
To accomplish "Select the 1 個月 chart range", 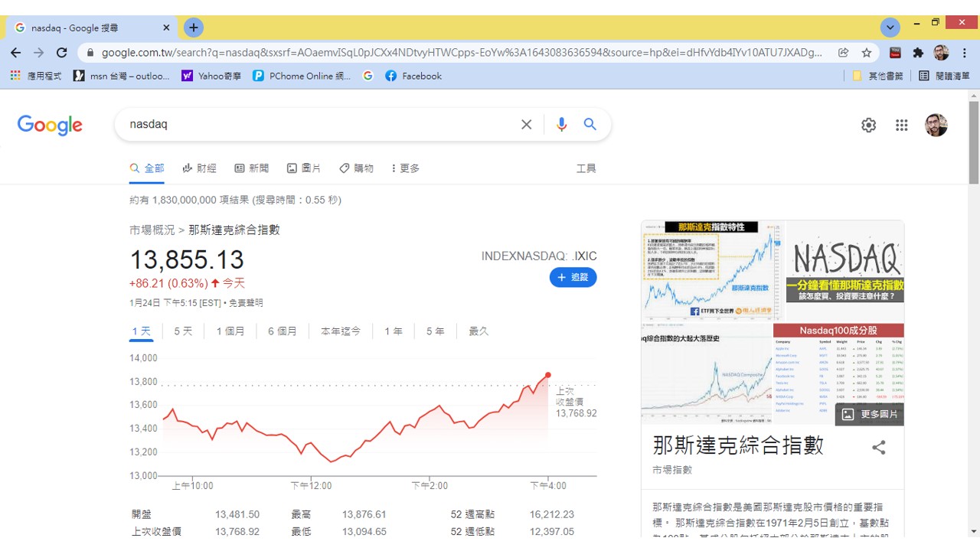I will coord(230,331).
